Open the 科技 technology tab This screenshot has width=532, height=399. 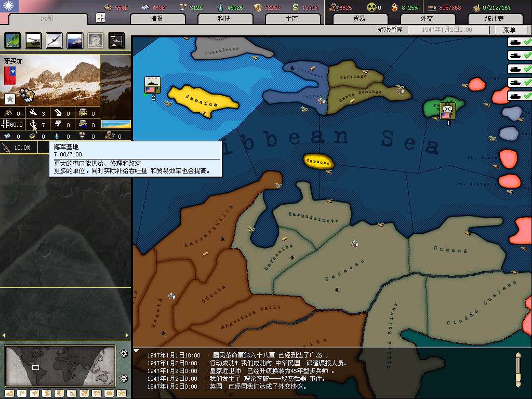224,19
